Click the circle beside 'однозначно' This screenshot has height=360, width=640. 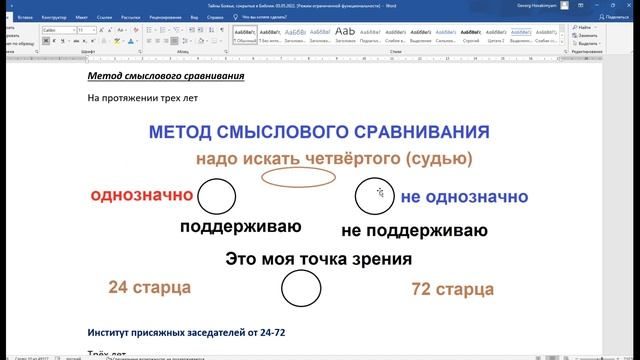click(216, 196)
